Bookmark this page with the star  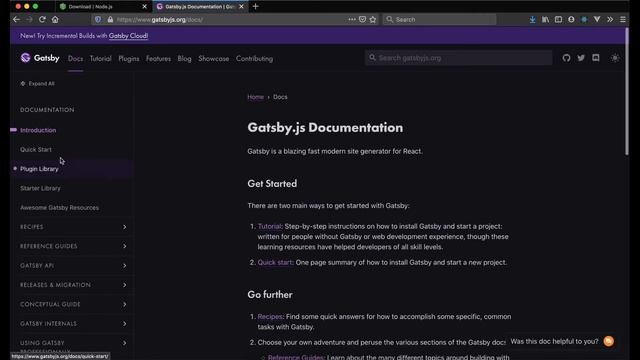click(373, 19)
